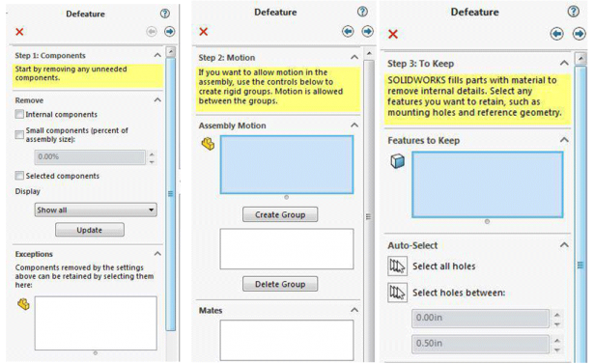Open help in Step 1 Defeature panel
The width and height of the screenshot is (594, 364).
(x=165, y=14)
